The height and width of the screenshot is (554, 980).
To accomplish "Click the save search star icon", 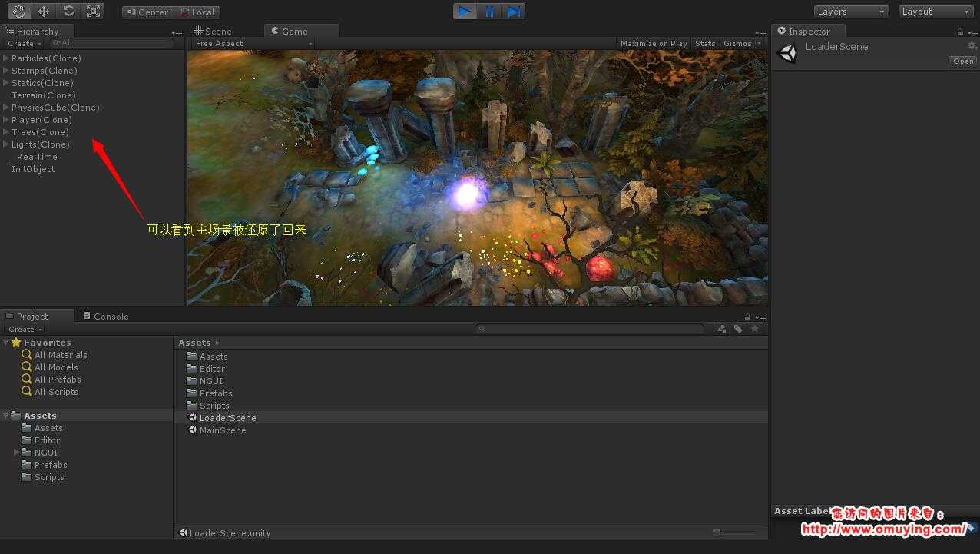I will click(754, 329).
